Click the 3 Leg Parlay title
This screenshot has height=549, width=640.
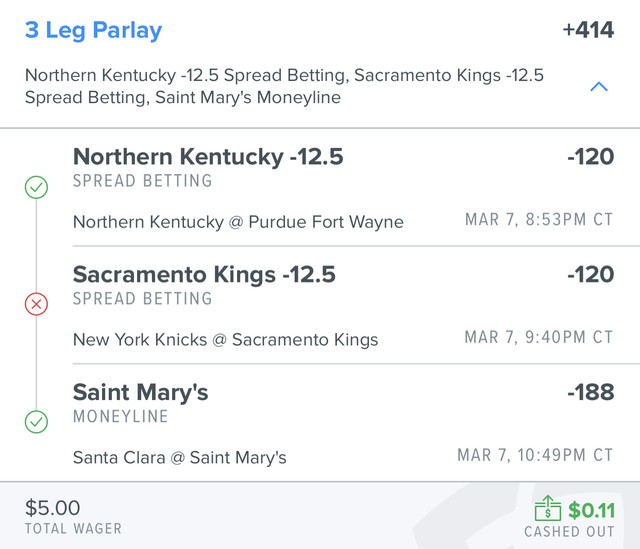point(93,30)
